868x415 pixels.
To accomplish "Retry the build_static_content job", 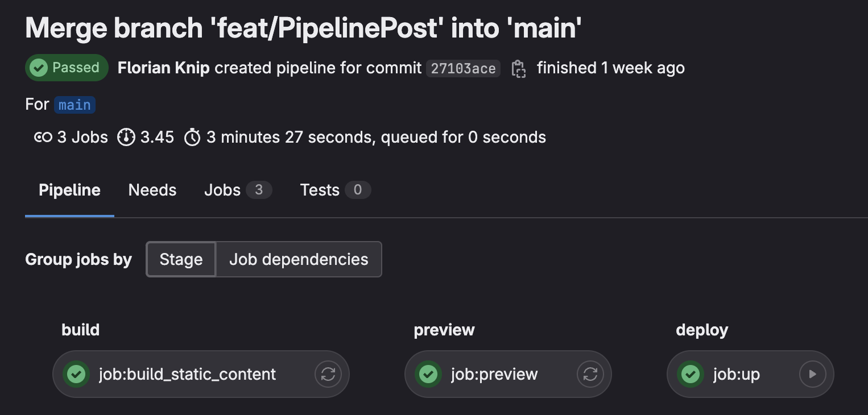I will click(328, 374).
